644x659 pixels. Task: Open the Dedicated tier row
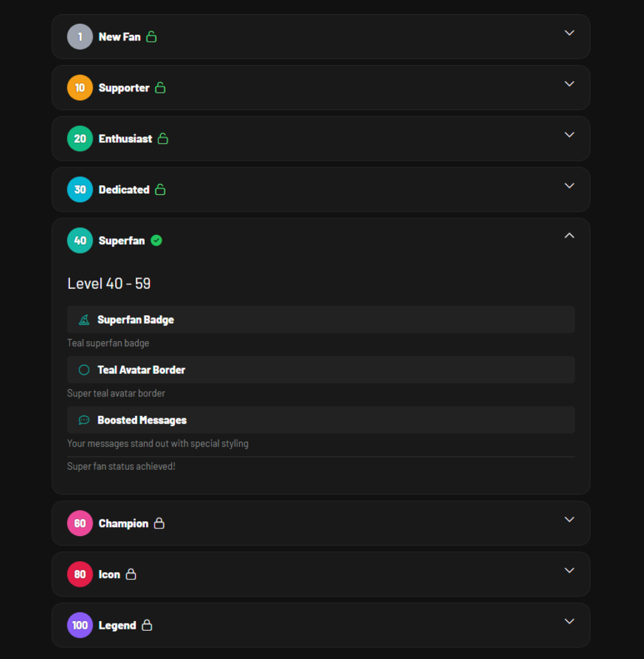[x=320, y=189]
